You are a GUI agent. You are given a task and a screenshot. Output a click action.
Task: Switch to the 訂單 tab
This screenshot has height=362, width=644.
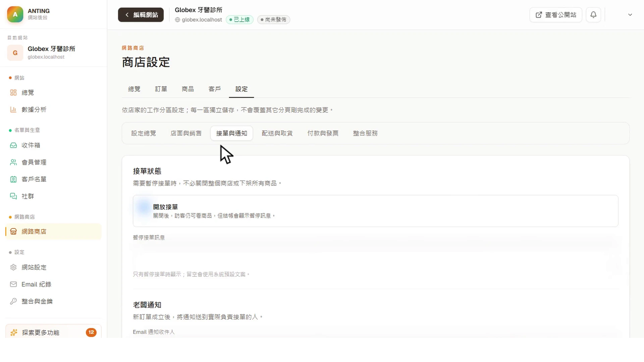pos(161,89)
